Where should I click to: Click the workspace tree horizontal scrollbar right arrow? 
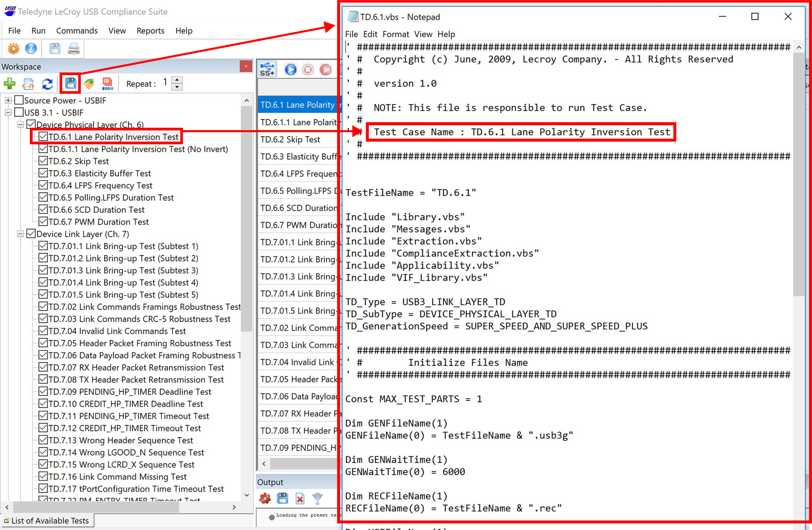tap(234, 507)
